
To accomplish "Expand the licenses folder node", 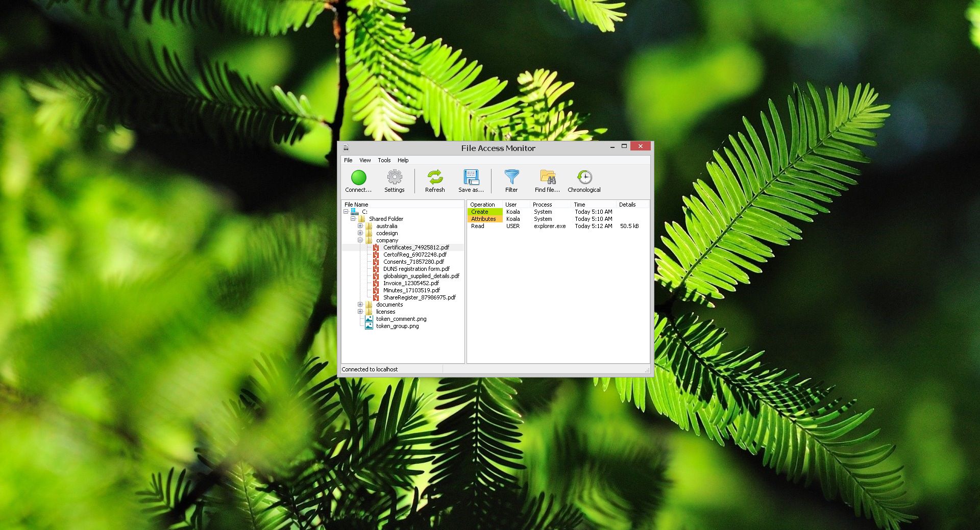I will (361, 311).
